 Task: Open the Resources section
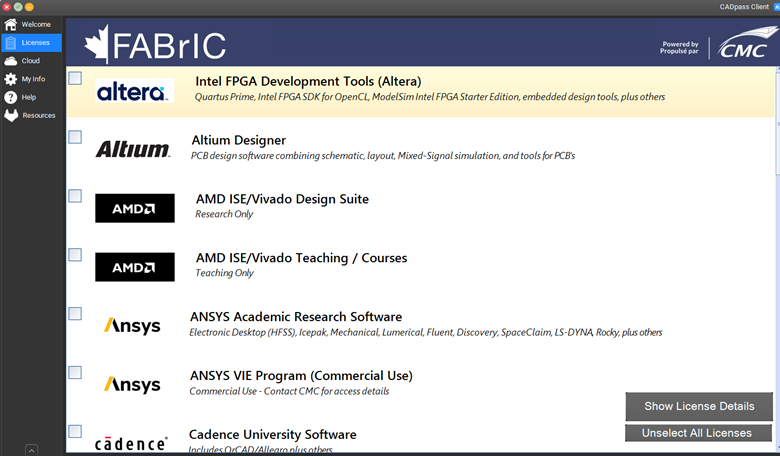point(31,115)
